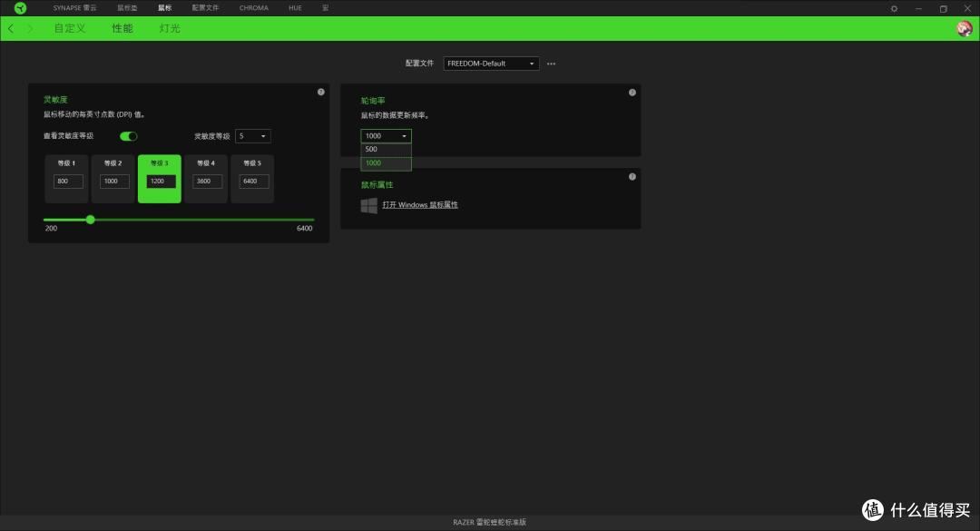Open help for the 鼠标属性 panel
The height and width of the screenshot is (531, 980).
click(x=632, y=177)
